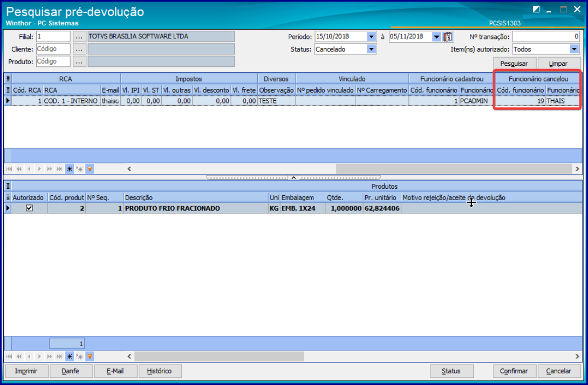Viewport: 588px width, 385px height.
Task: Open the Cliente lookup ellipsis button
Action: 79,49
